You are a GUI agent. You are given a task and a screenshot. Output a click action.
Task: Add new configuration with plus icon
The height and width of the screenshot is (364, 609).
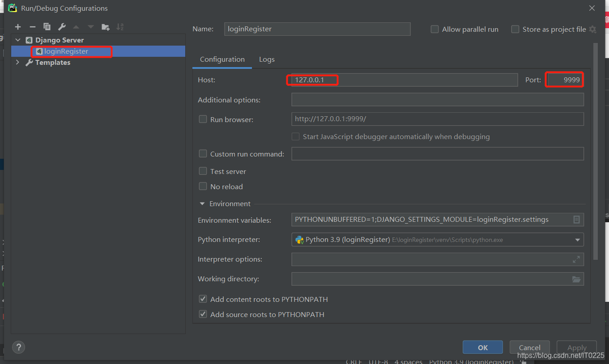pos(18,27)
